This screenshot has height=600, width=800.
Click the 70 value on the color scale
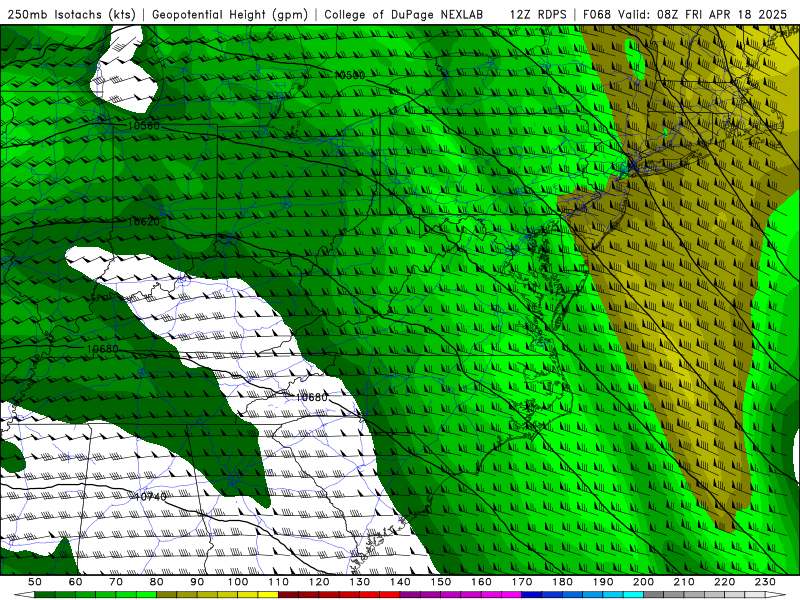click(116, 582)
